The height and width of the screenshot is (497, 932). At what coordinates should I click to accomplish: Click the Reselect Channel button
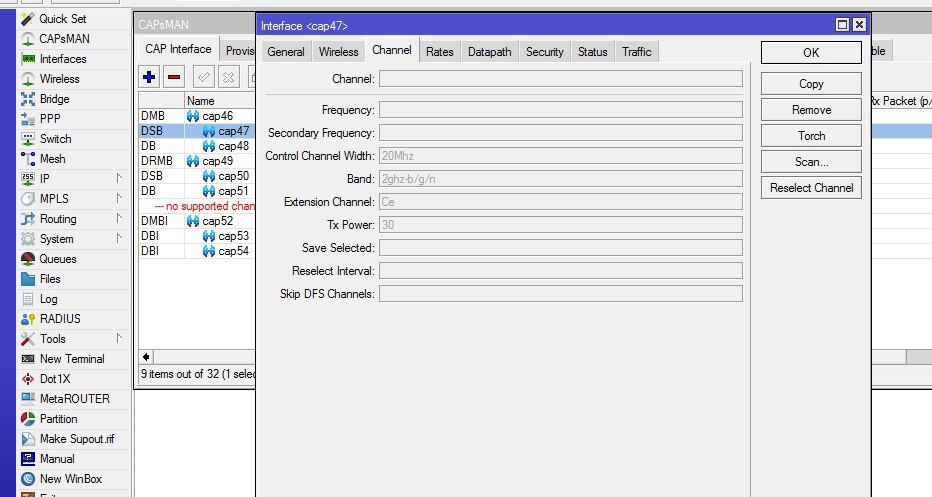click(811, 188)
